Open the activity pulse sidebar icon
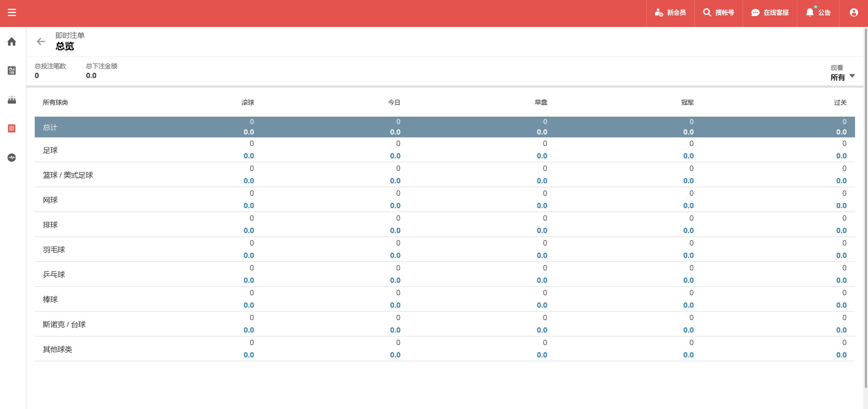The image size is (868, 409). pos(12,158)
